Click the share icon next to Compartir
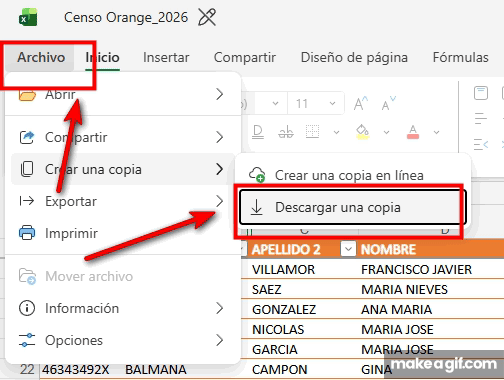The image size is (504, 380). [x=27, y=137]
